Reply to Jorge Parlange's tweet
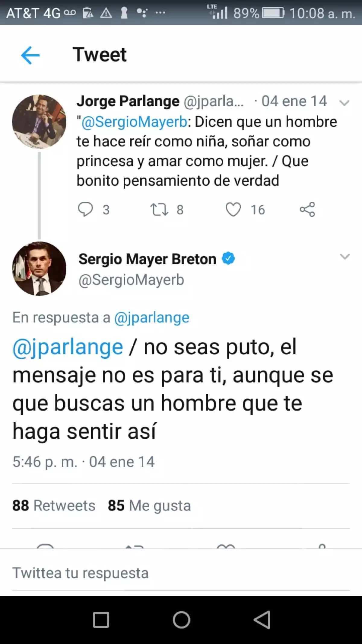Viewport: 362px width, 644px height. click(85, 209)
